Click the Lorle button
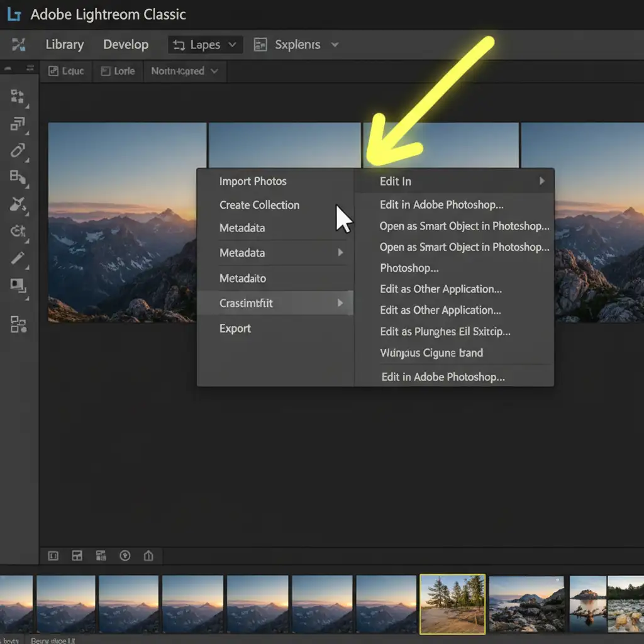 click(118, 71)
